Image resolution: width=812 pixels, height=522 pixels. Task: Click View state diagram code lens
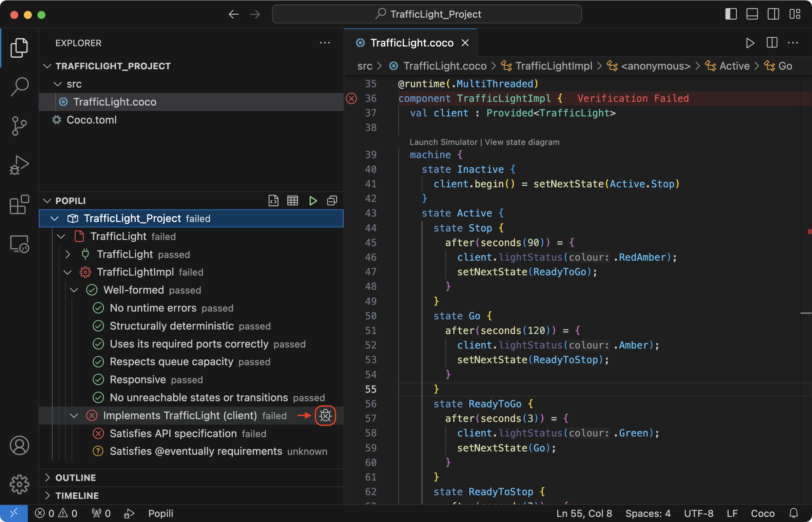click(x=522, y=142)
